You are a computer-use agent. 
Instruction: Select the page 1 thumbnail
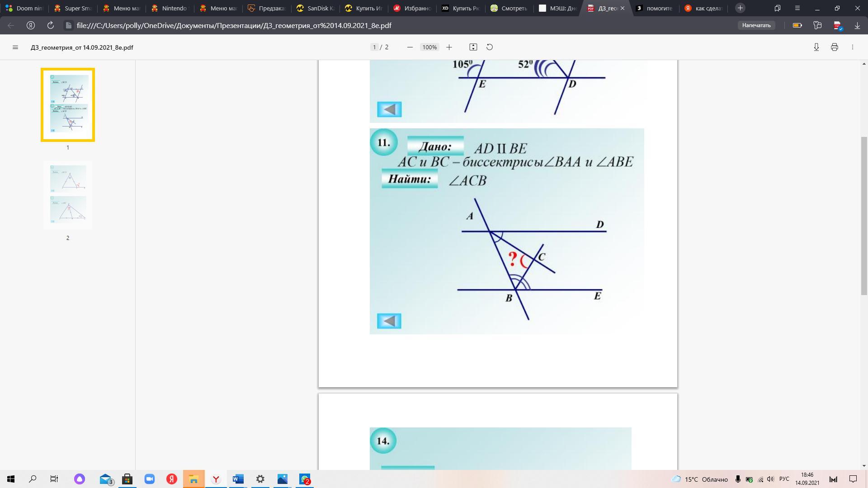pyautogui.click(x=68, y=105)
